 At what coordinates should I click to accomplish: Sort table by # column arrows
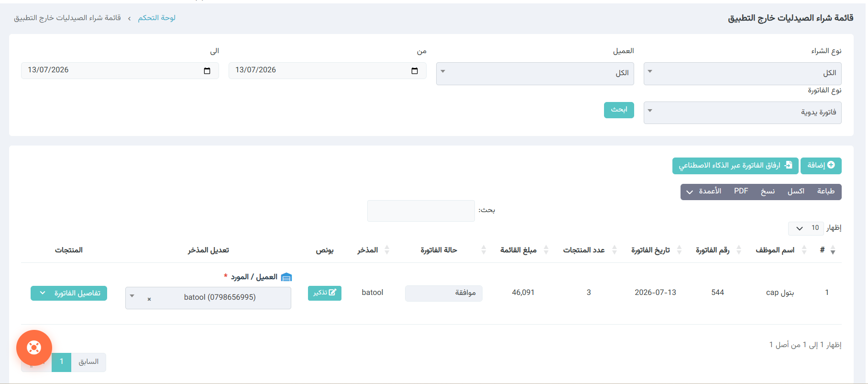[x=833, y=250]
